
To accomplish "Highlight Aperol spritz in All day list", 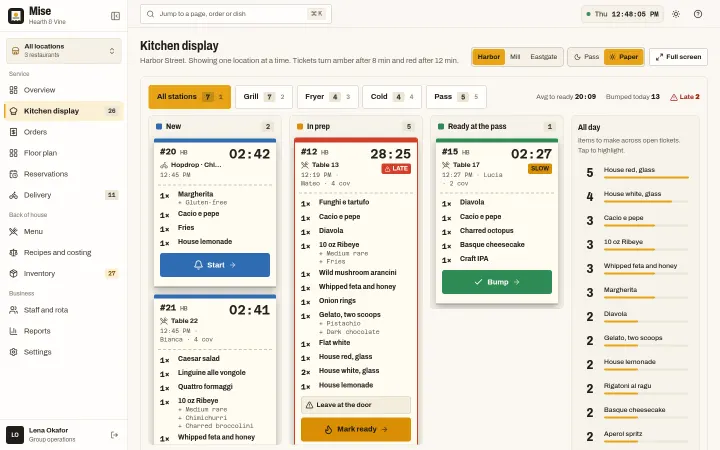I will (x=636, y=437).
